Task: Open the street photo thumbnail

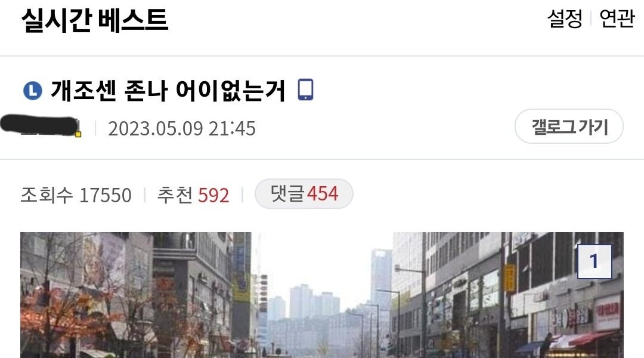Action: 322,295
